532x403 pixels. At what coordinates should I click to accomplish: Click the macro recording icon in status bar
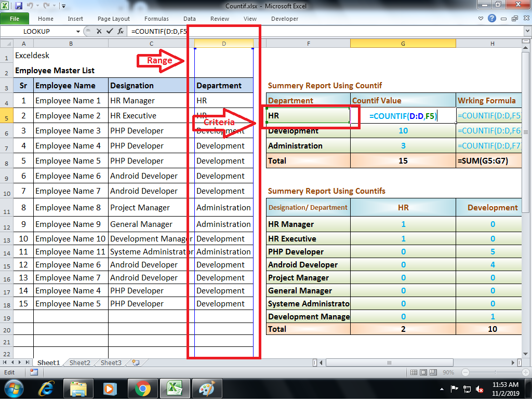[x=34, y=372]
